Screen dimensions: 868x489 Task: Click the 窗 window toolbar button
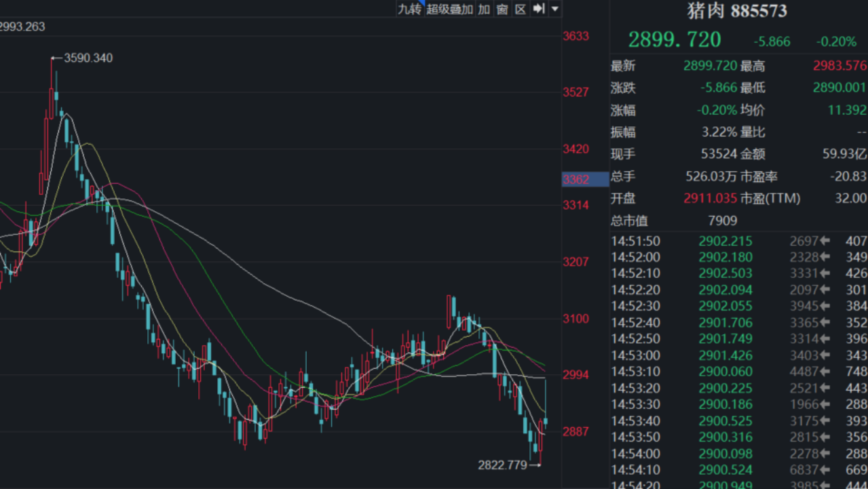coord(502,9)
